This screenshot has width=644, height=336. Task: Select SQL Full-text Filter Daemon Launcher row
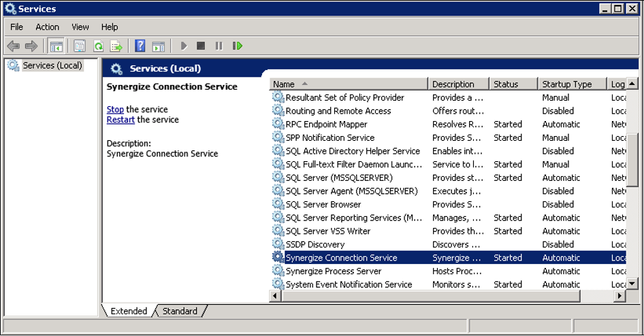coord(449,164)
